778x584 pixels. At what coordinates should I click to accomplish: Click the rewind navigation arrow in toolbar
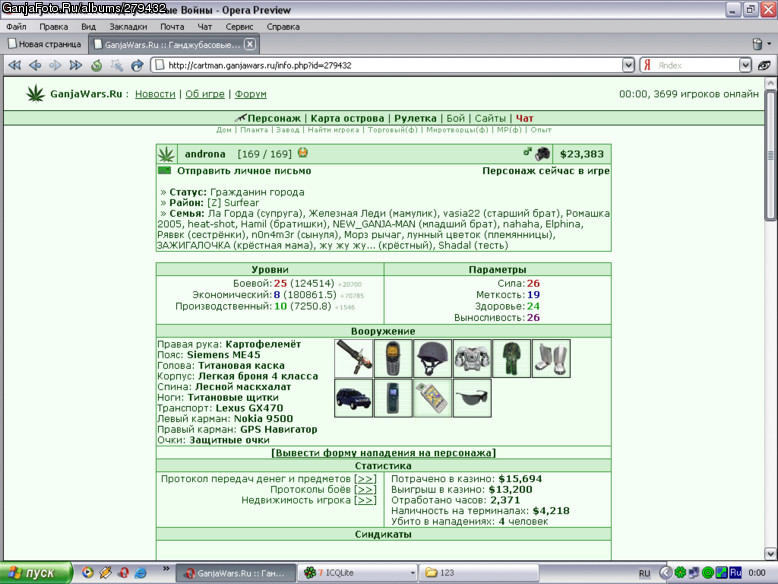pos(14,65)
